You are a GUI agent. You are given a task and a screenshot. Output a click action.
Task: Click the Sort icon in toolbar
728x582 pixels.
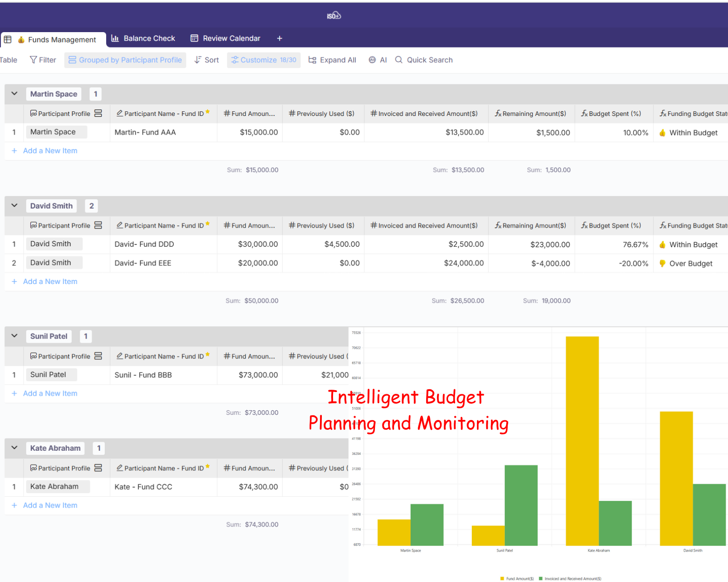[x=198, y=60]
